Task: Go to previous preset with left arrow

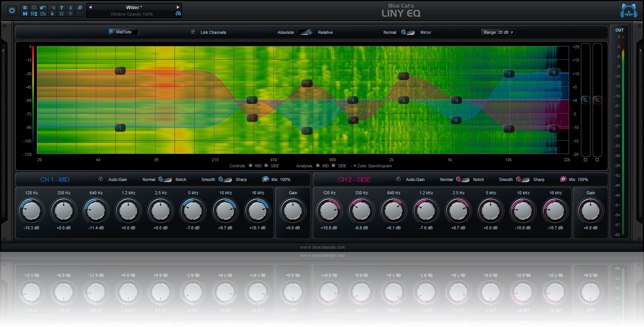Action: click(90, 7)
